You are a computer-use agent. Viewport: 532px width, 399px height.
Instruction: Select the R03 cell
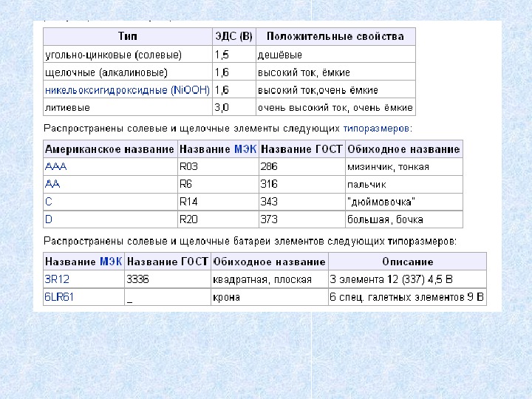coord(218,166)
